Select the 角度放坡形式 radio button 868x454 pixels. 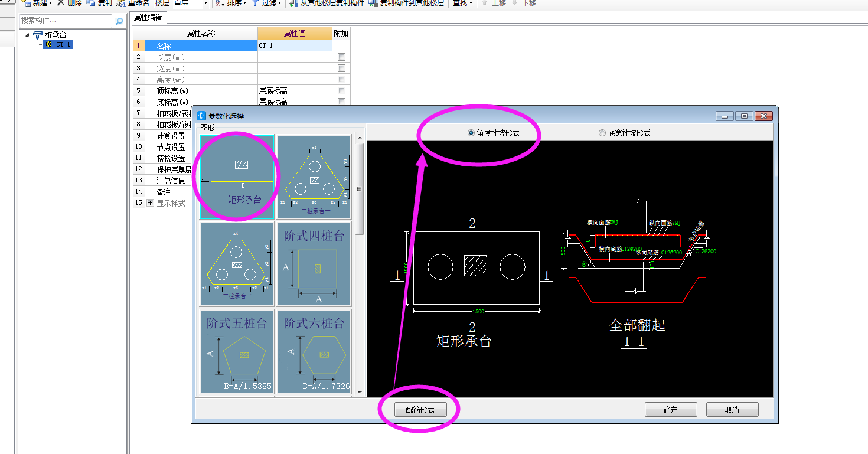pos(471,133)
